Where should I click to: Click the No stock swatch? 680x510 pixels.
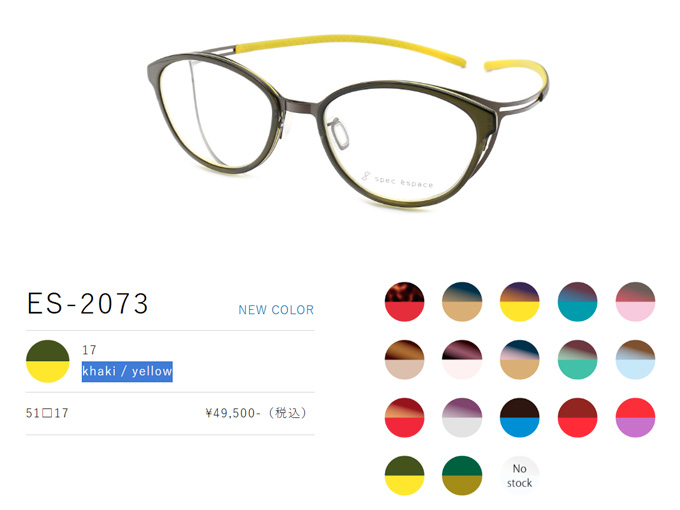pos(520,475)
